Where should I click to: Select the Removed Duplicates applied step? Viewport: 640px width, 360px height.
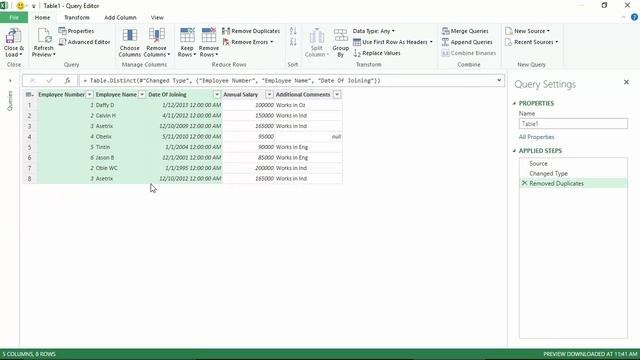click(573, 184)
